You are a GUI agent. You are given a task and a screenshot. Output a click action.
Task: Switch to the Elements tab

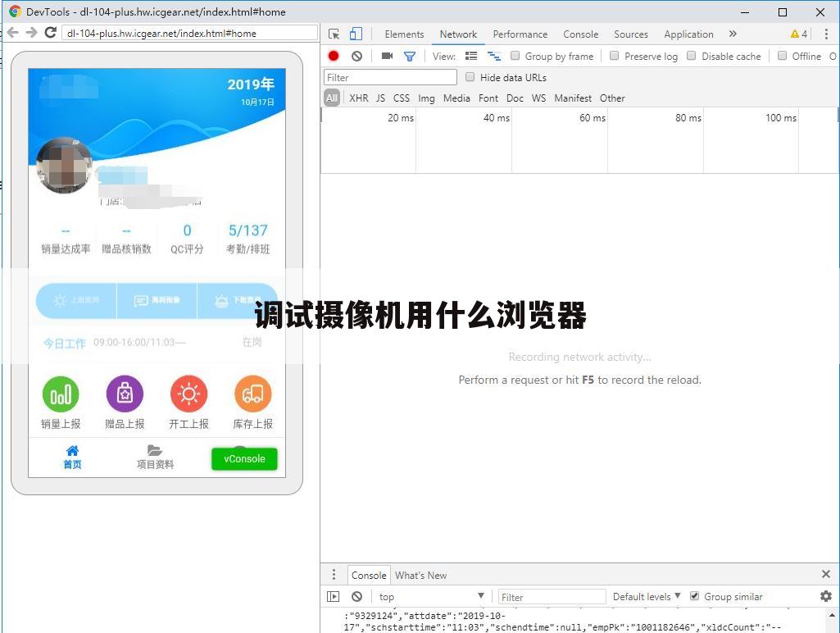point(404,34)
